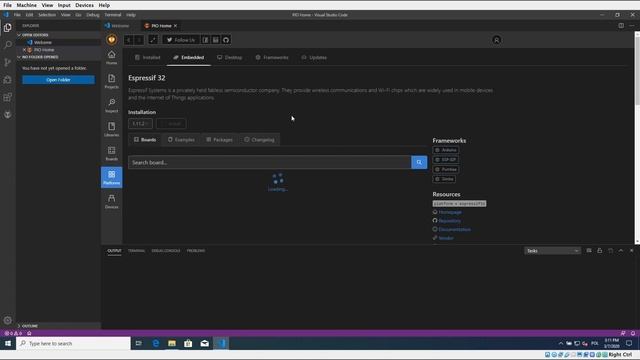Open the account profile icon
This screenshot has width=640, height=360.
[x=496, y=40]
